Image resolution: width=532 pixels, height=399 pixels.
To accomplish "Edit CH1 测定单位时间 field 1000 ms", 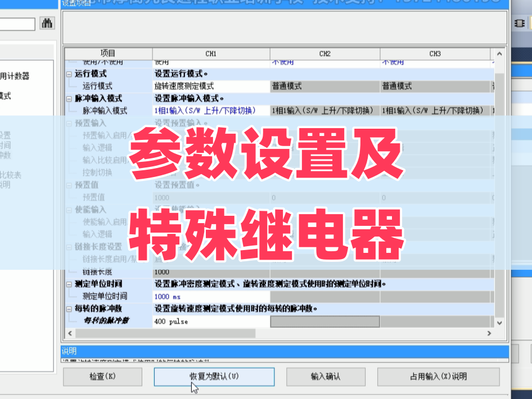I will point(210,296).
